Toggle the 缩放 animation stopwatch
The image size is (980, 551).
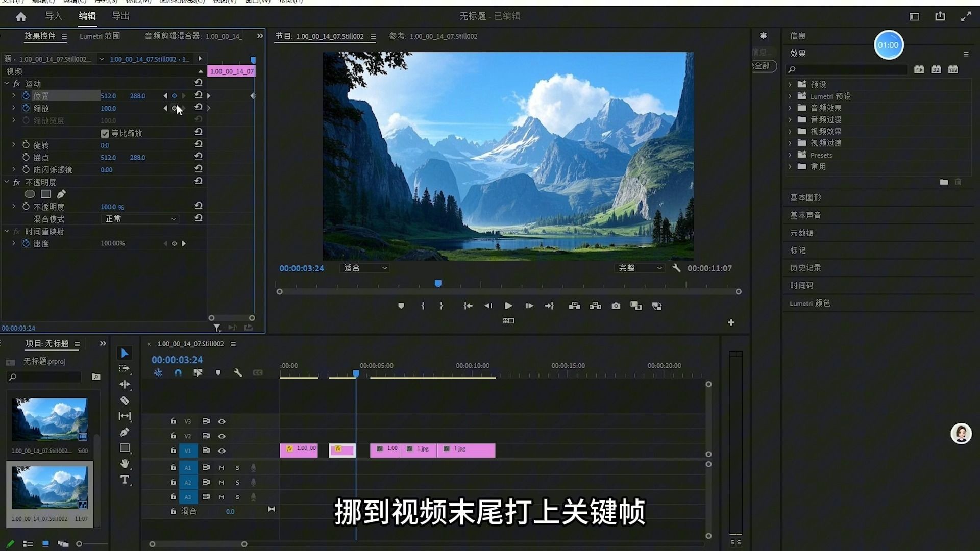pyautogui.click(x=26, y=108)
